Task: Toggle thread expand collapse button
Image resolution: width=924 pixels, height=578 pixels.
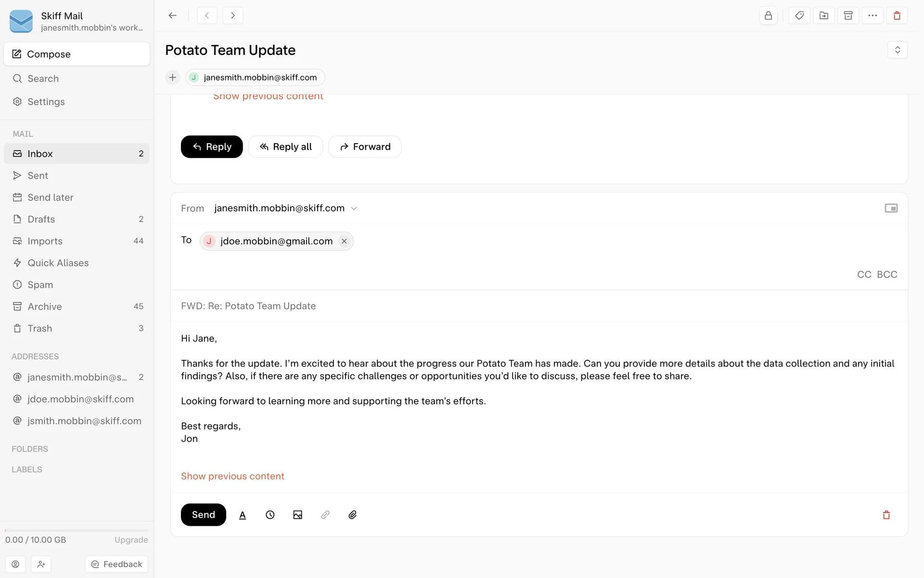Action: coord(898,50)
